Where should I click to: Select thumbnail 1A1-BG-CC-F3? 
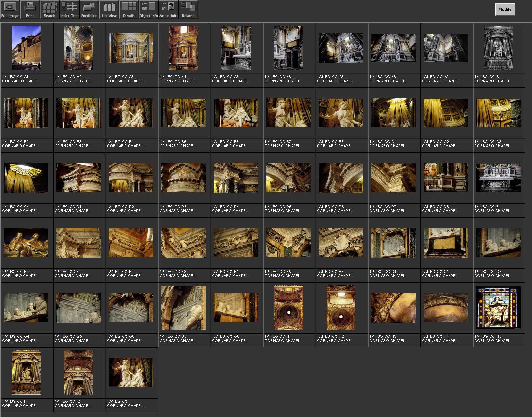click(x=183, y=243)
